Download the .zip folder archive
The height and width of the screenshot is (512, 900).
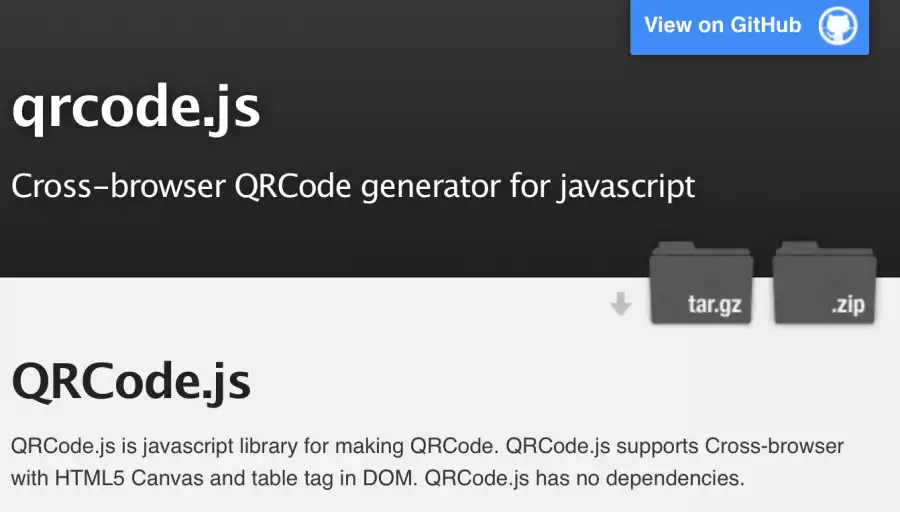coord(824,282)
